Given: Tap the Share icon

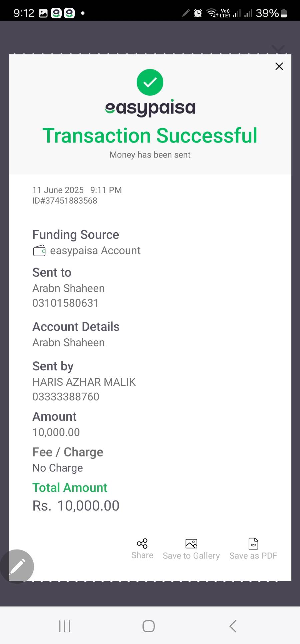Looking at the screenshot, I should pyautogui.click(x=142, y=544).
